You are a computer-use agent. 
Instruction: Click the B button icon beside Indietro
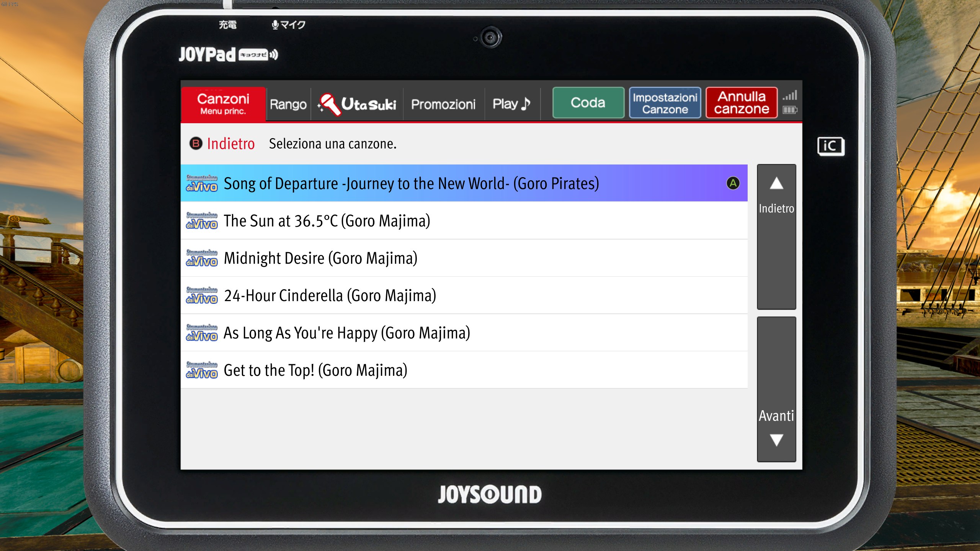coord(196,143)
